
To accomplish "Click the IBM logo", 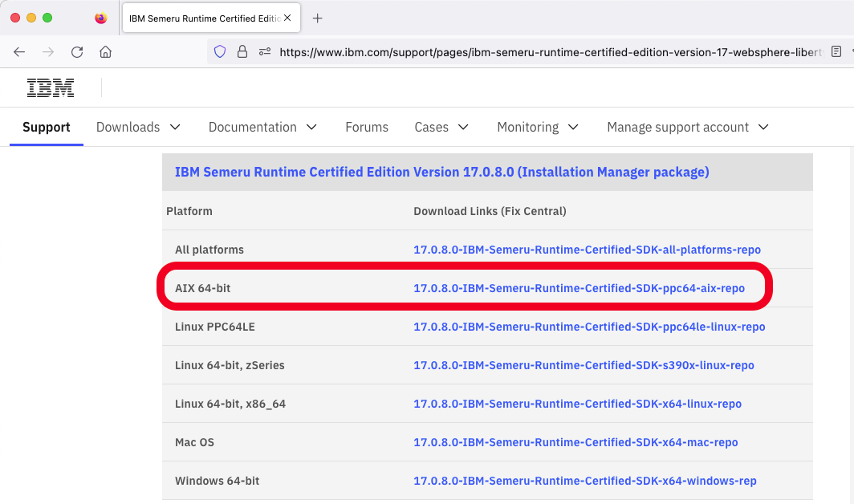I will (50, 87).
